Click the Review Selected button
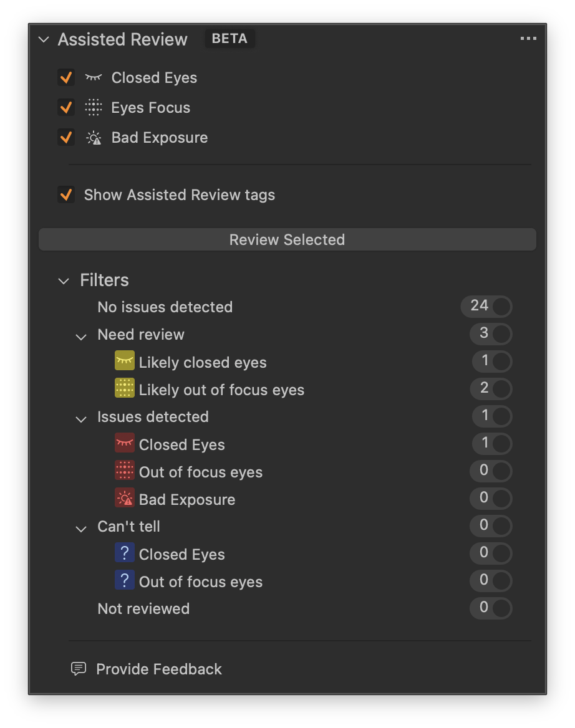This screenshot has height=728, width=575. [x=287, y=239]
